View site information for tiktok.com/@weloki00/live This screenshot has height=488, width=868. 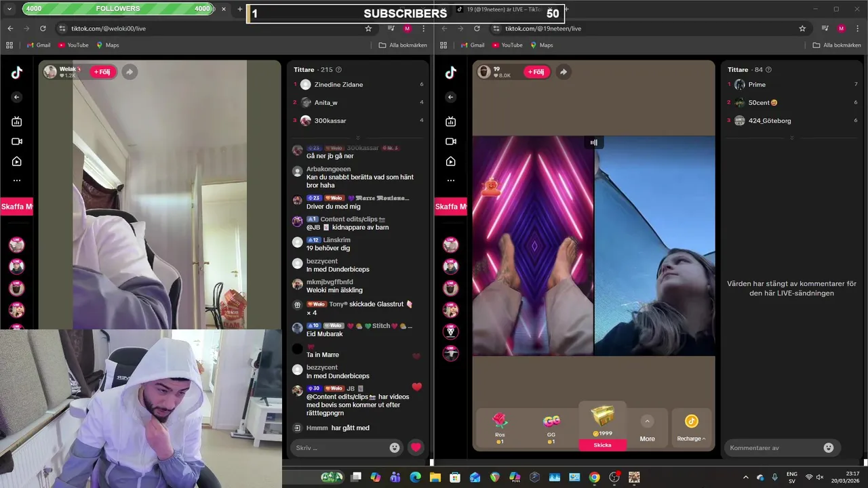pos(62,28)
